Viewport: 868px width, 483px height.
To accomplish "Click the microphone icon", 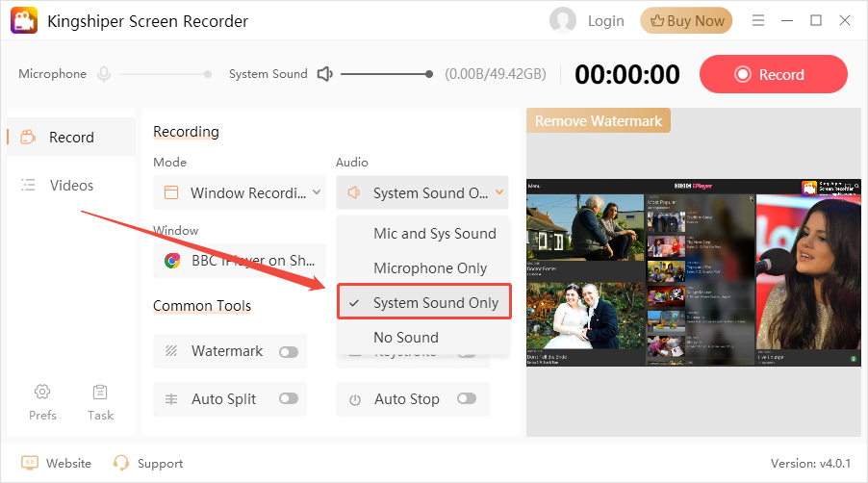I will tap(104, 74).
